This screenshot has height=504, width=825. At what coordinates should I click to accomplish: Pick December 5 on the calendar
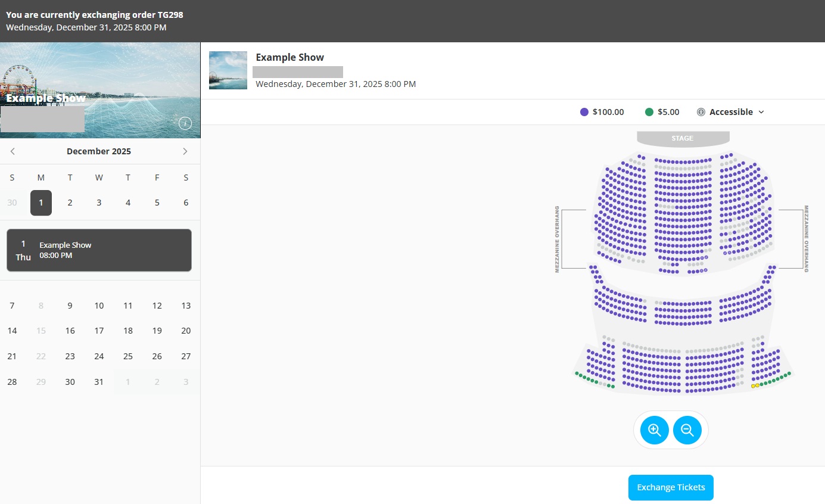pos(157,203)
